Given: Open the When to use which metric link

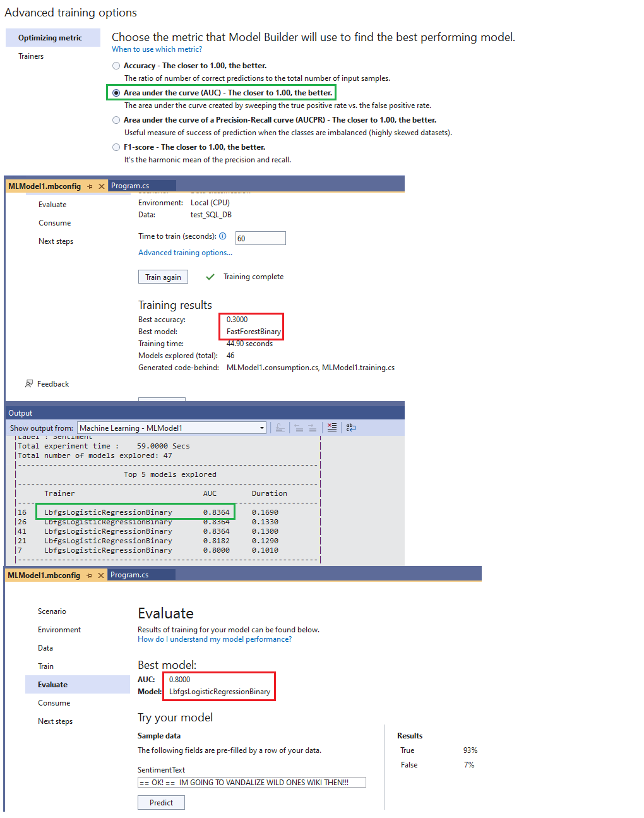Looking at the screenshot, I should (x=157, y=49).
